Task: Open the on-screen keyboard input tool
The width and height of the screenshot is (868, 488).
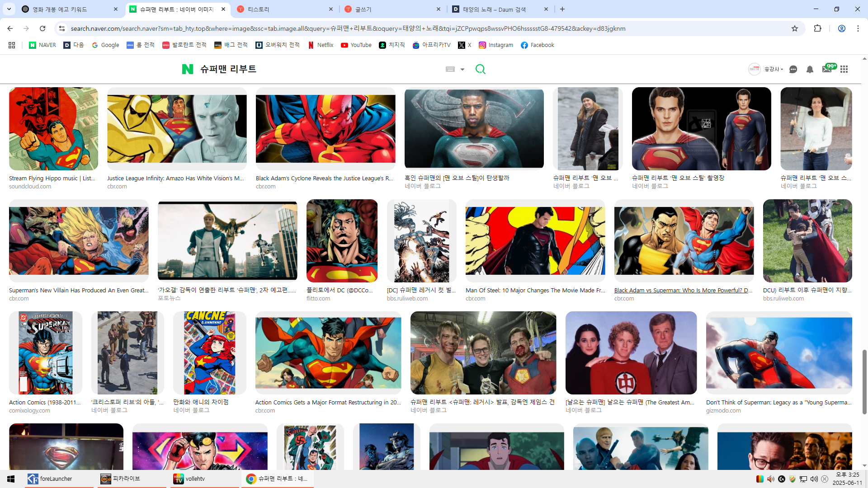Action: click(x=450, y=69)
